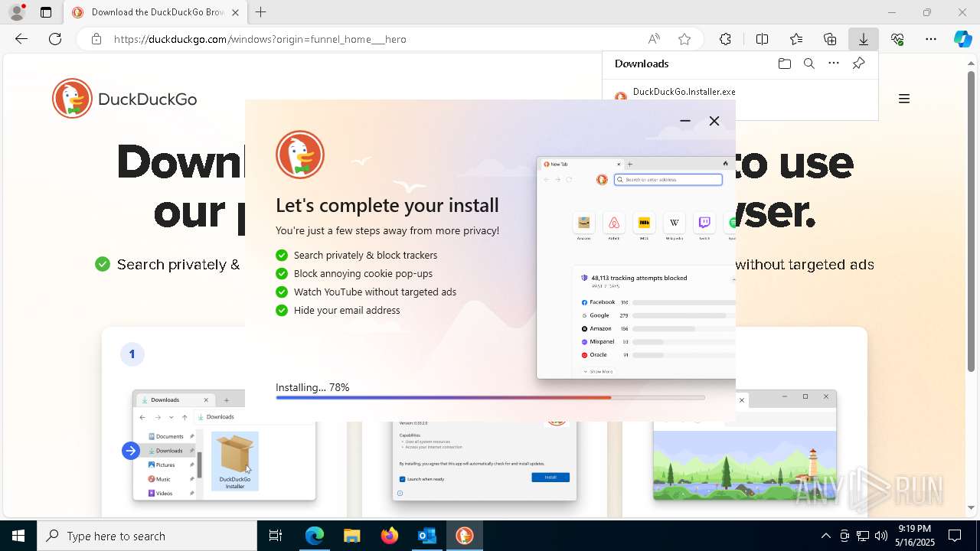Open the taskbar clock and date
The width and height of the screenshot is (980, 551).
(915, 536)
